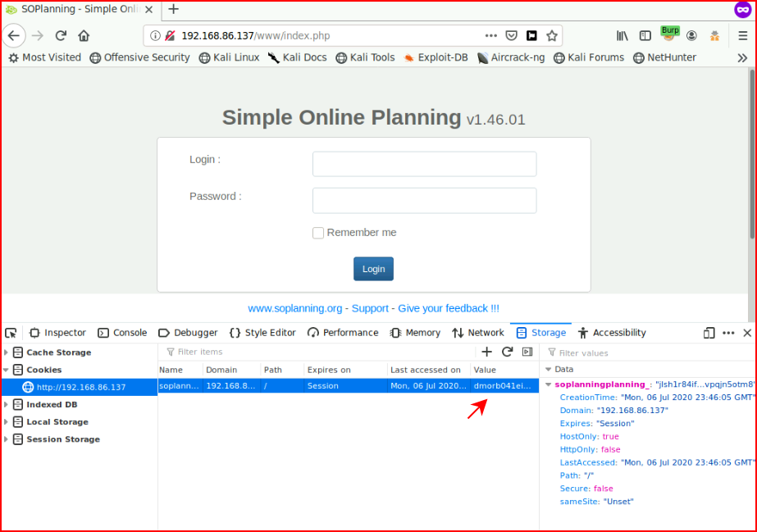Viewport: 757px width, 532px height.
Task: Switch to the Network tab
Action: pyautogui.click(x=478, y=333)
